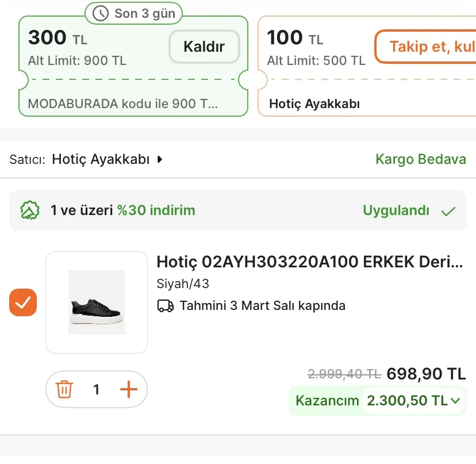The width and height of the screenshot is (476, 464).
Task: Click the MODABURADA coupon code description
Action: click(123, 104)
